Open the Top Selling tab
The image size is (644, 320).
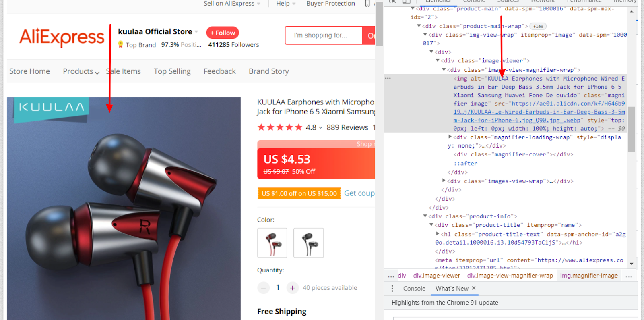(x=172, y=71)
